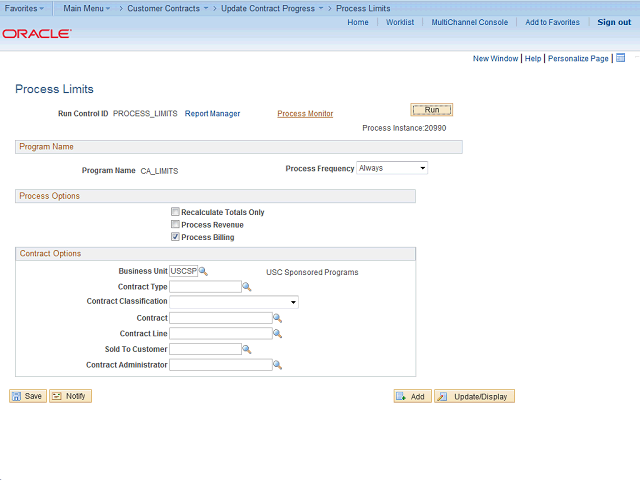Click Personalize Page link
This screenshot has height=480, width=640.
click(578, 58)
